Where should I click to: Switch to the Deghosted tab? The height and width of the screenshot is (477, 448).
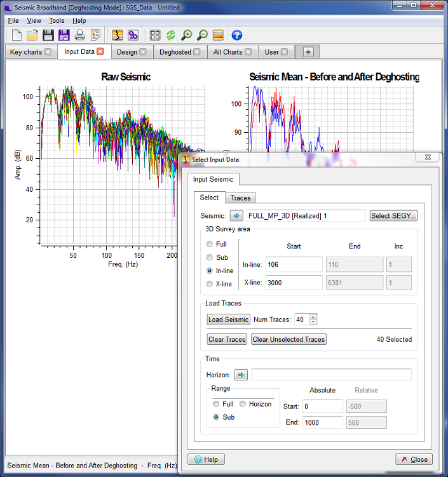175,52
